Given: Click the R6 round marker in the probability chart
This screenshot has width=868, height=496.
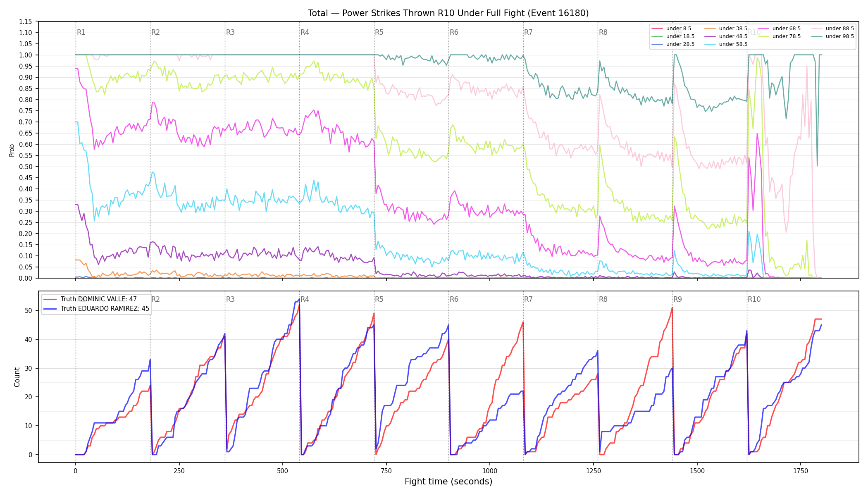Looking at the screenshot, I should pos(454,32).
